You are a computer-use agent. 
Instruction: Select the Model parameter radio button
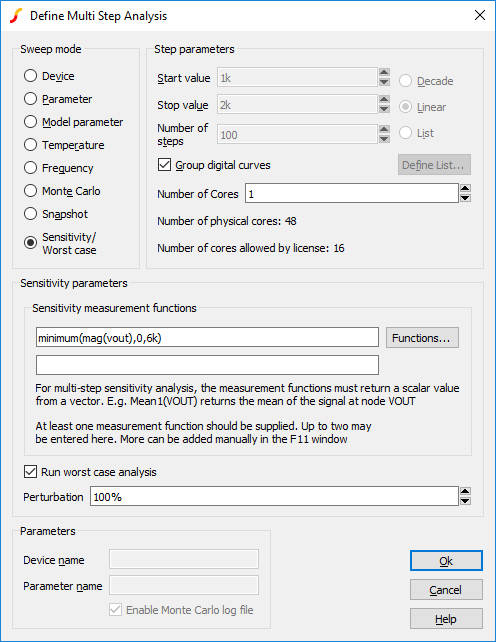click(x=74, y=122)
